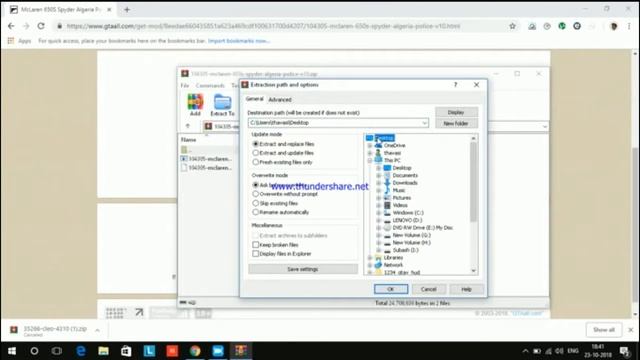Switch to the General tab
The height and width of the screenshot is (360, 640).
255,99
